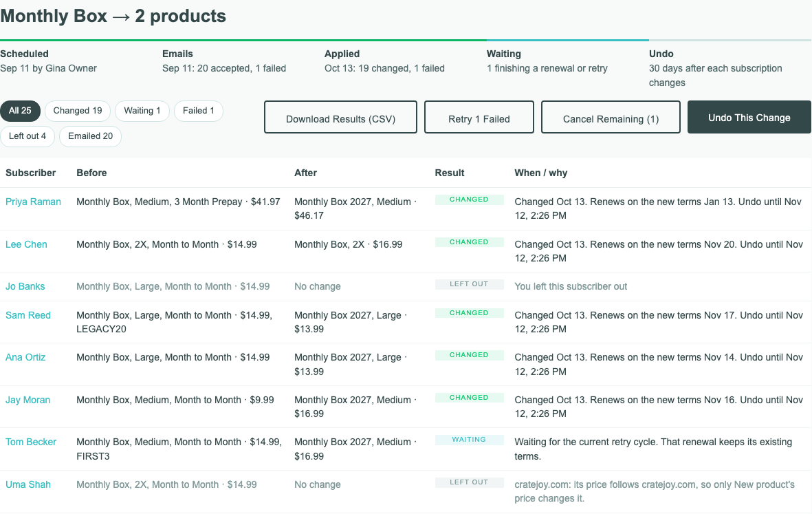Click CHANGED badge in Ana Ortiz row
The width and height of the screenshot is (812, 514).
point(469,355)
